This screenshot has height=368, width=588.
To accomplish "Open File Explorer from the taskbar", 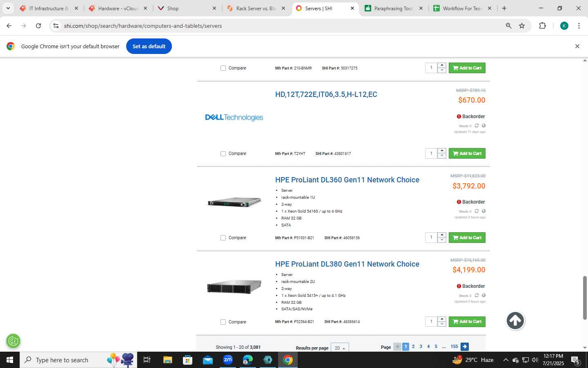I will point(167,360).
